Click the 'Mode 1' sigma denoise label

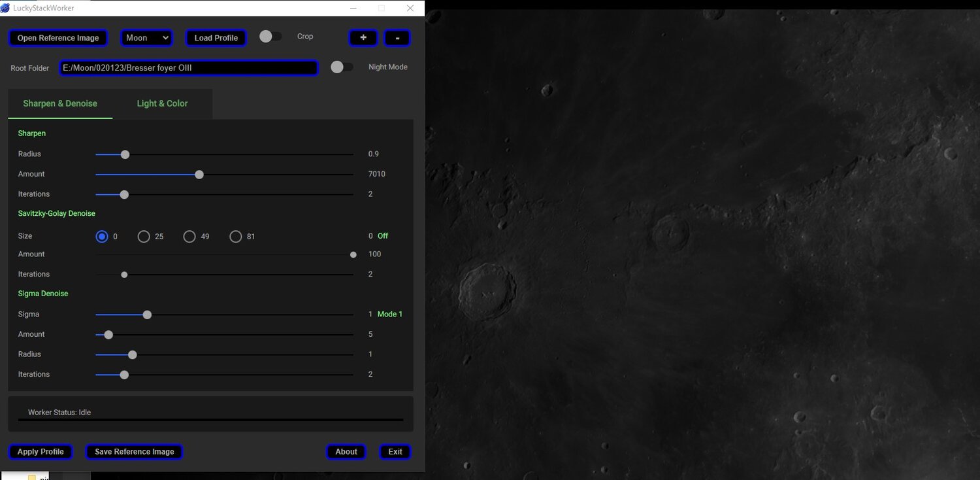pyautogui.click(x=390, y=315)
